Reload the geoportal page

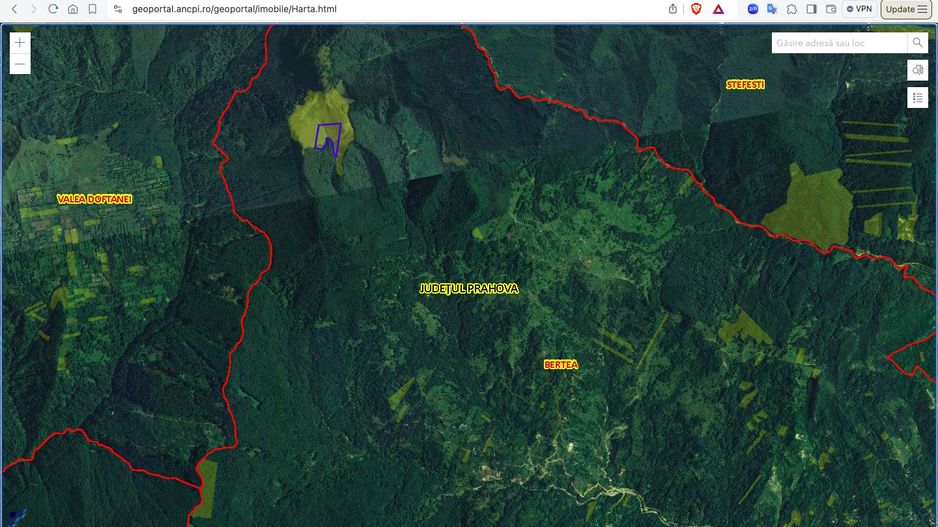click(x=53, y=9)
